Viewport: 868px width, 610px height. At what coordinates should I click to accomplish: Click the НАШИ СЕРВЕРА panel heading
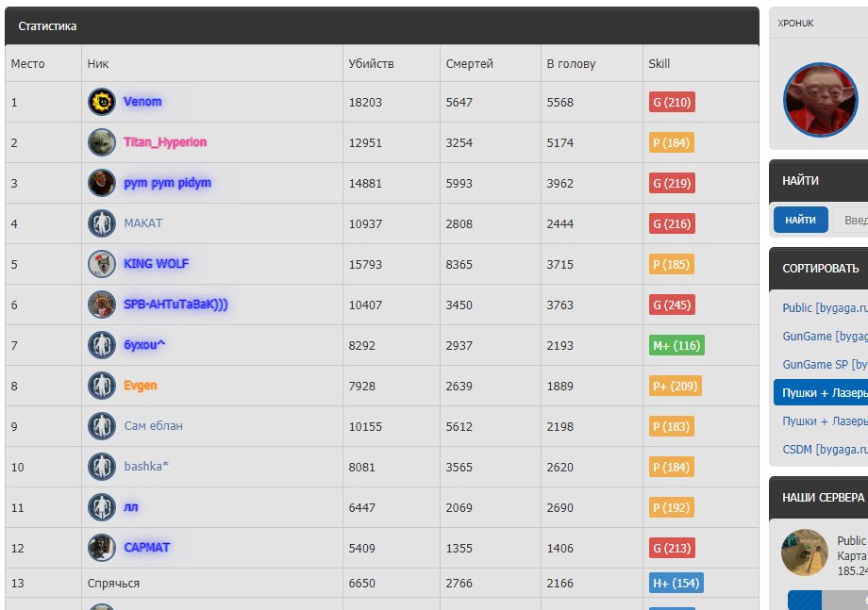pyautogui.click(x=823, y=498)
